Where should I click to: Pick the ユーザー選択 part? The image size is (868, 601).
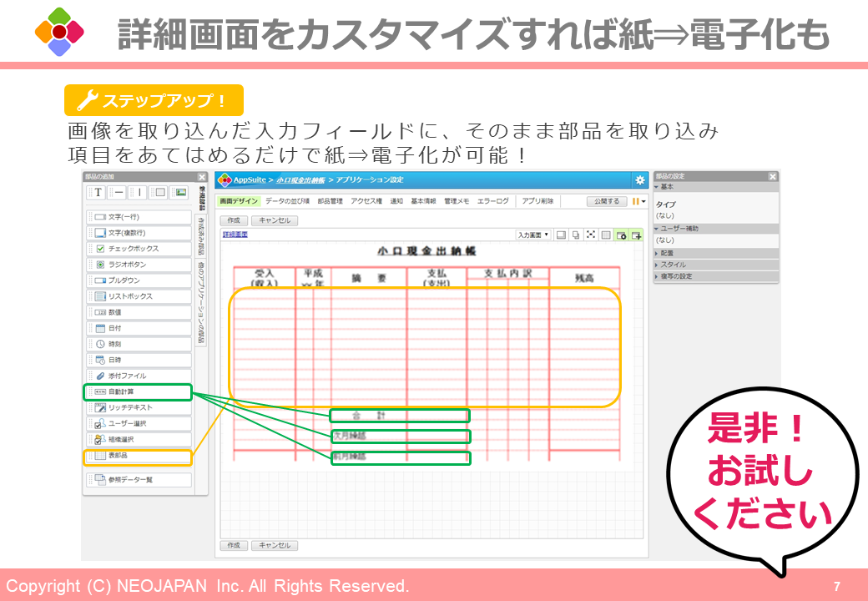[139, 423]
